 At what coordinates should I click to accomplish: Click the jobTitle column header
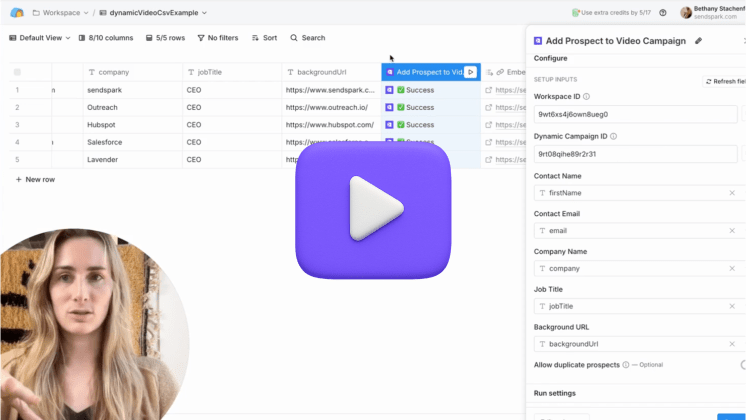[232, 72]
